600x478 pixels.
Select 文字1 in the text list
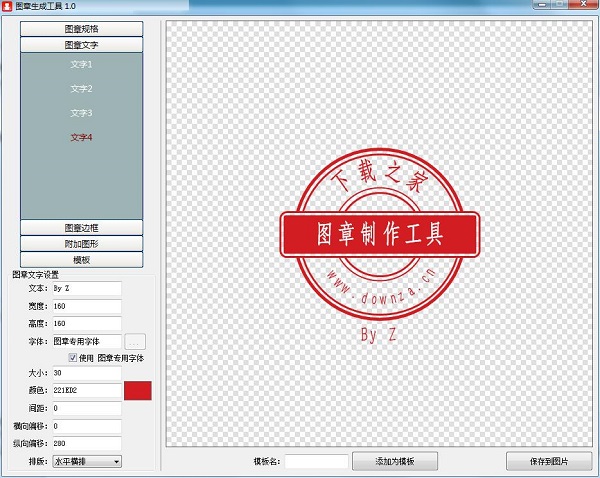[x=81, y=65]
